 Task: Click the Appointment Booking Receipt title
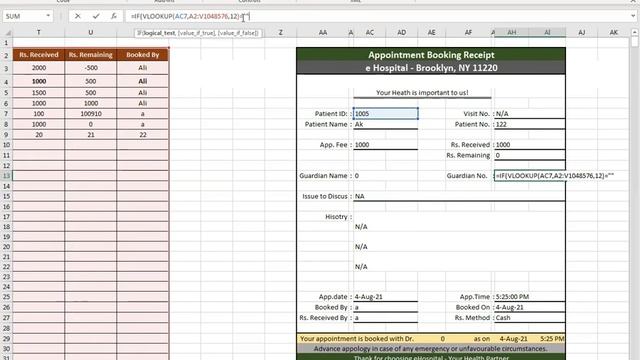[x=431, y=55]
